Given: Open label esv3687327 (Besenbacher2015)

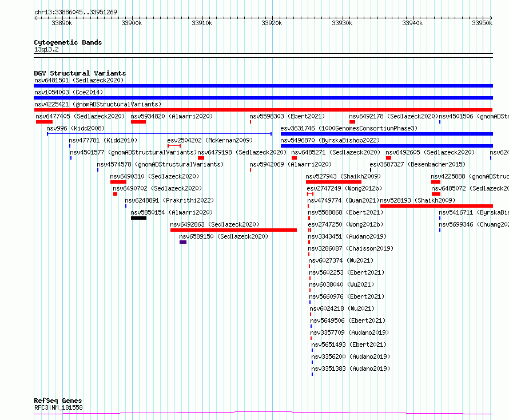Looking at the screenshot, I should pyautogui.click(x=417, y=164).
